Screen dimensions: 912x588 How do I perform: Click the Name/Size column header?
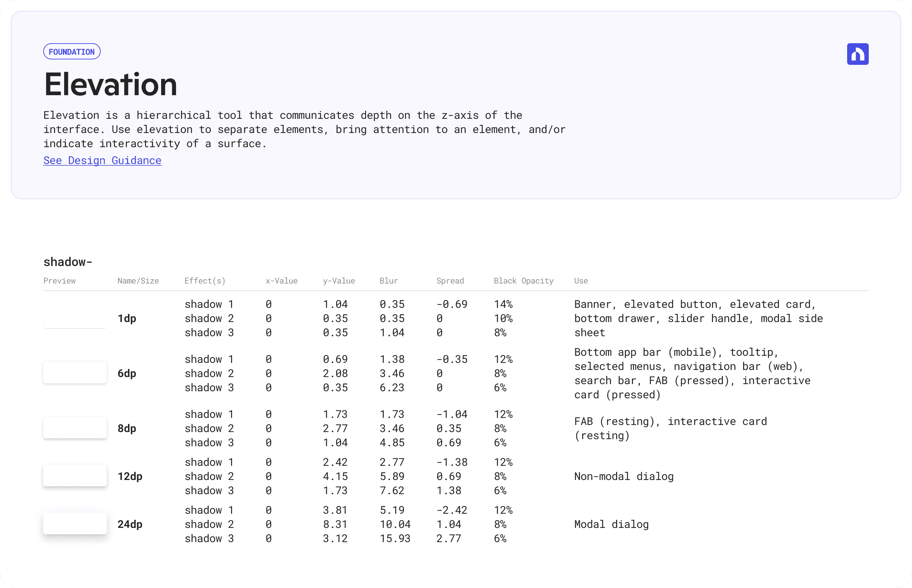pyautogui.click(x=138, y=281)
